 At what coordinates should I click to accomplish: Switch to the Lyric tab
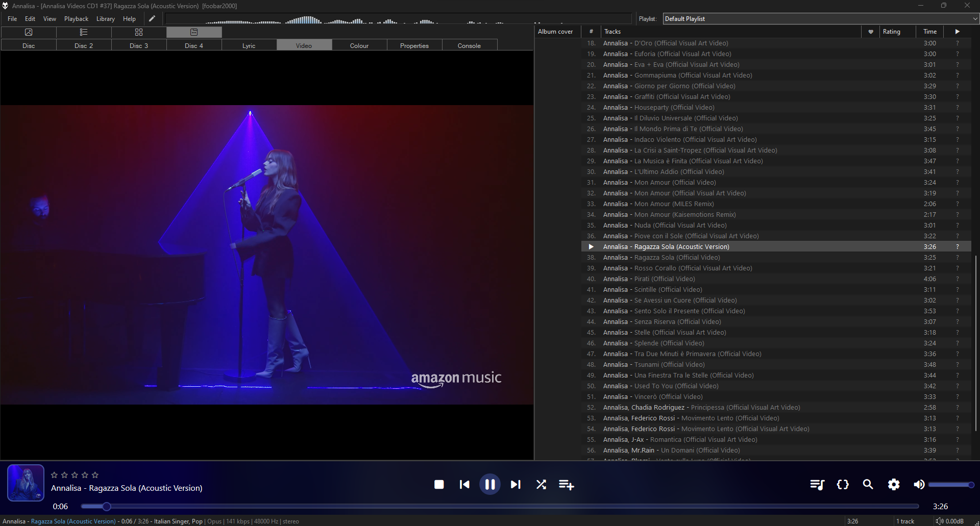(x=249, y=45)
